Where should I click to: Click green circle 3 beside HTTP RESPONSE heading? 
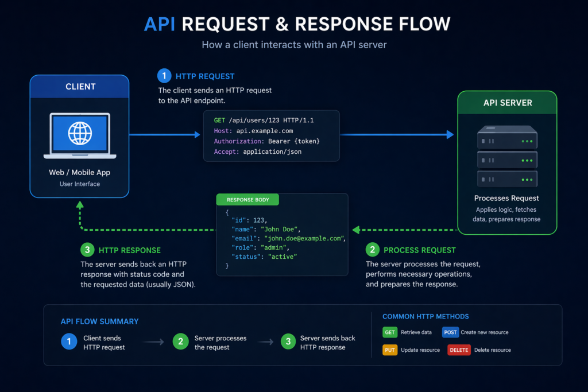coord(88,250)
